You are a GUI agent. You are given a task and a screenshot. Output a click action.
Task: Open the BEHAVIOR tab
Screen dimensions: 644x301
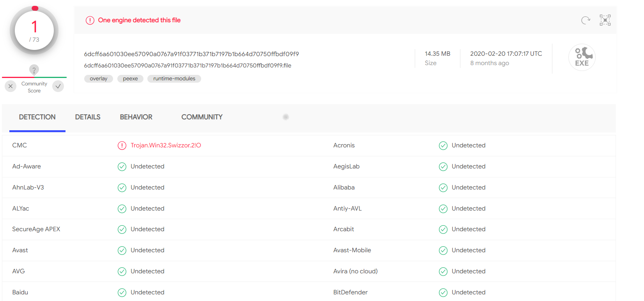136,117
